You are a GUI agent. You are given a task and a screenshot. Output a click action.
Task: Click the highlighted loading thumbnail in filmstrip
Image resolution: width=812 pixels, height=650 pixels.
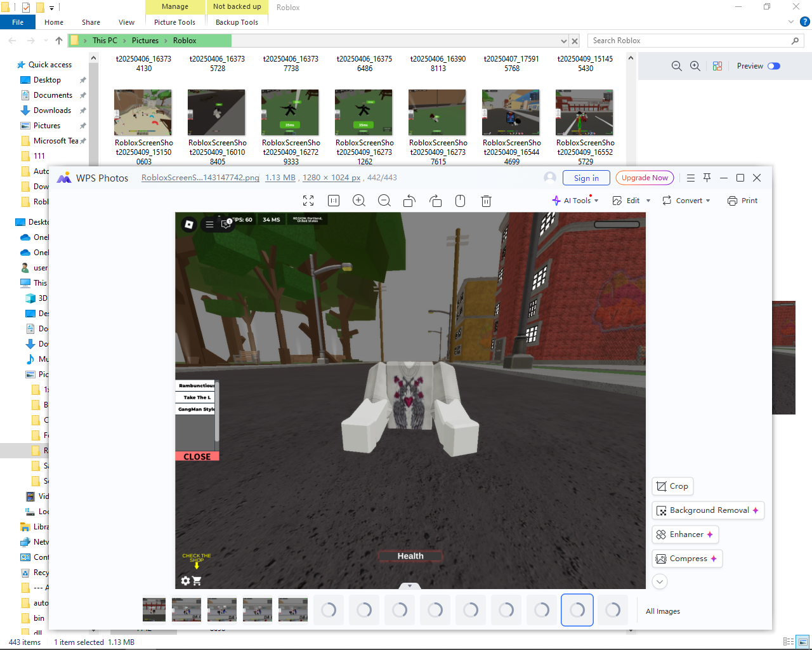[x=577, y=610]
